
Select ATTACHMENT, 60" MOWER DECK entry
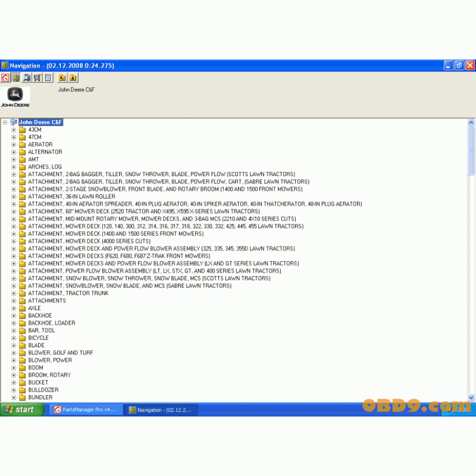click(144, 212)
